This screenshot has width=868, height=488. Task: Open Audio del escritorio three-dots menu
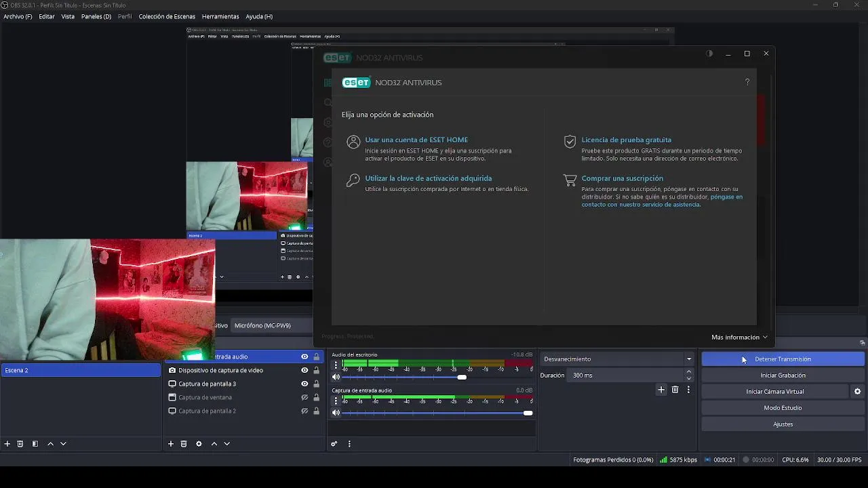click(336, 365)
